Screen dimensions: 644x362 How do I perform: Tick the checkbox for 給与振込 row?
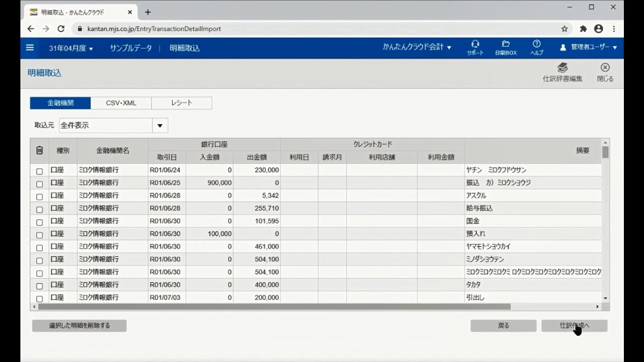click(x=40, y=209)
